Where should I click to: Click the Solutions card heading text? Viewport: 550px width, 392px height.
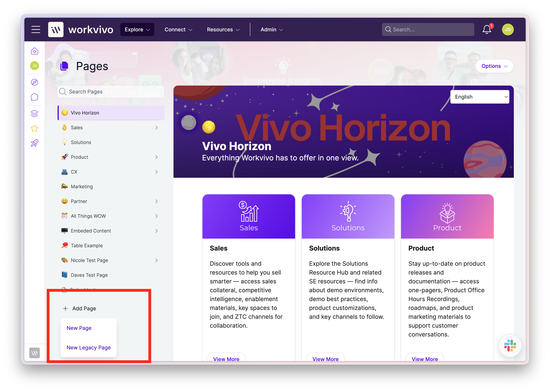click(324, 248)
